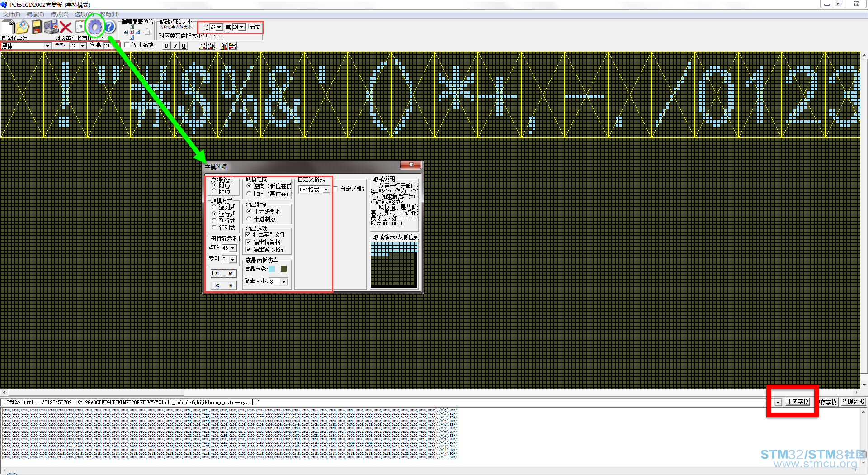
Task: Click the light blue LCD color swatch
Action: tap(272, 269)
